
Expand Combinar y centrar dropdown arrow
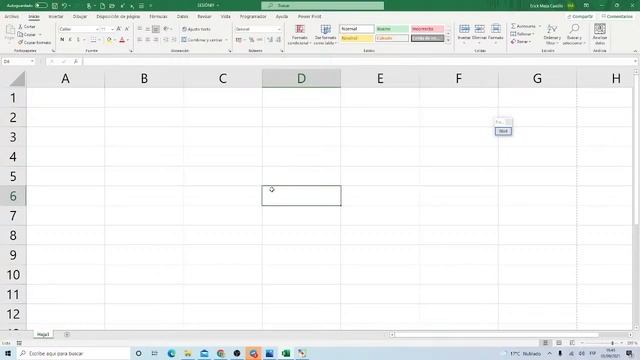pyautogui.click(x=227, y=40)
